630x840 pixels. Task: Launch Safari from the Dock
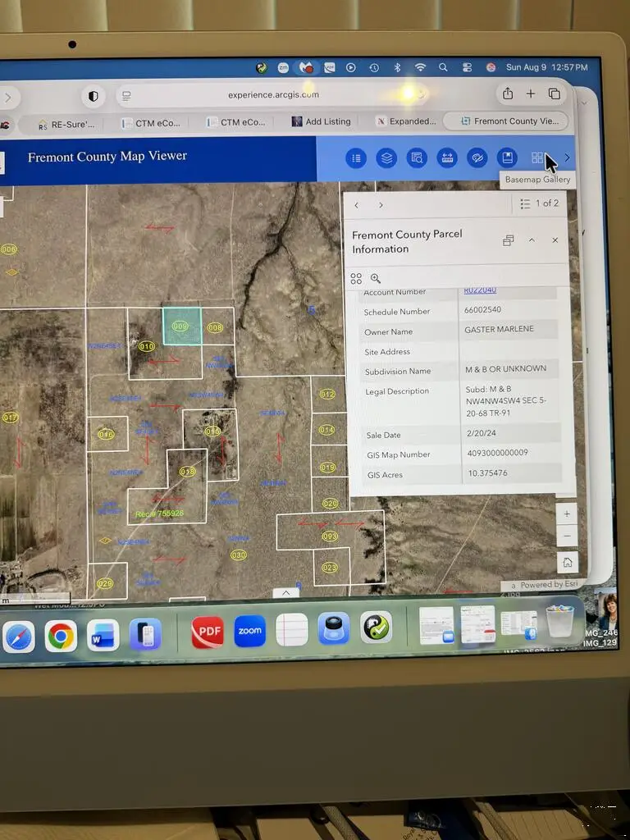[19, 637]
